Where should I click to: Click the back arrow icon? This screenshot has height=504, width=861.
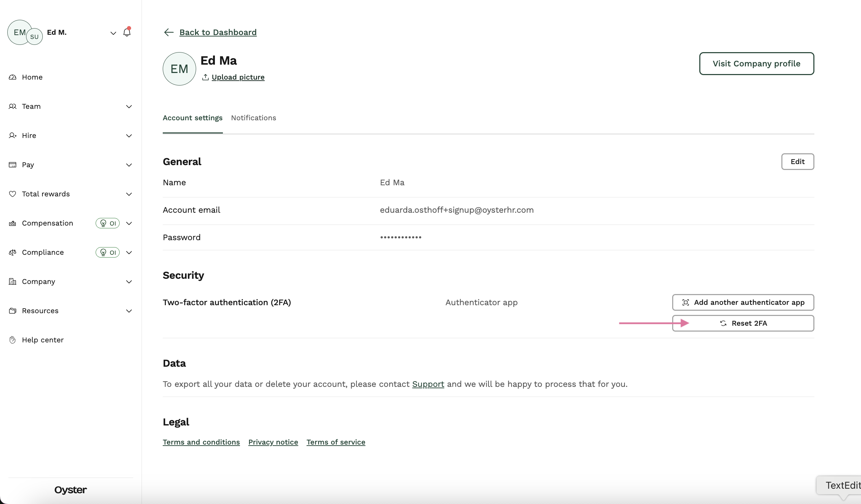pos(169,32)
